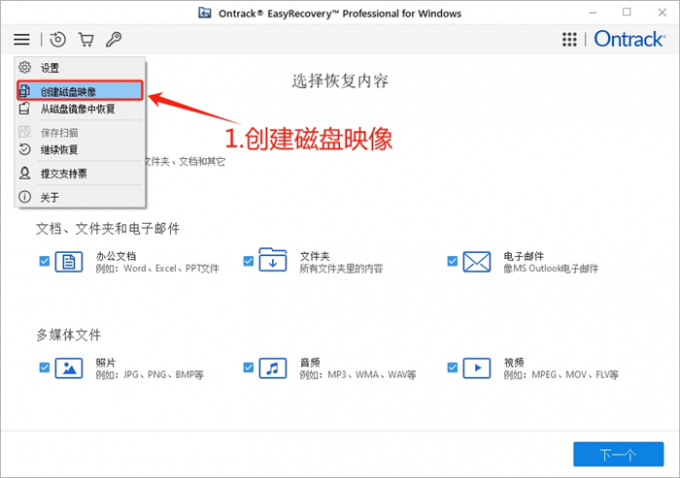Click the 文档、文件夹和电子邮件 section heading

(x=108, y=229)
